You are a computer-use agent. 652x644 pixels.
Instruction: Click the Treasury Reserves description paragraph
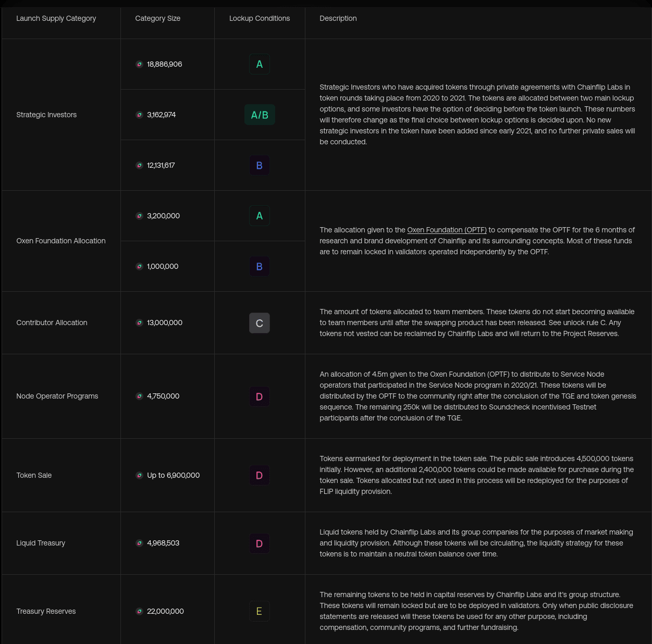(476, 611)
